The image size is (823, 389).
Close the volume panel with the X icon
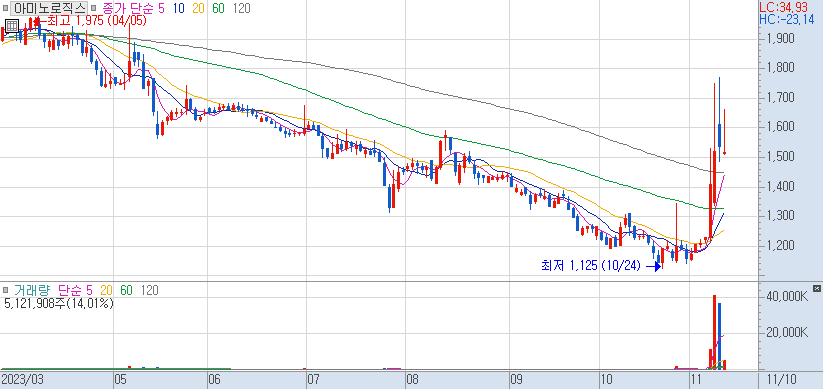coord(816,288)
